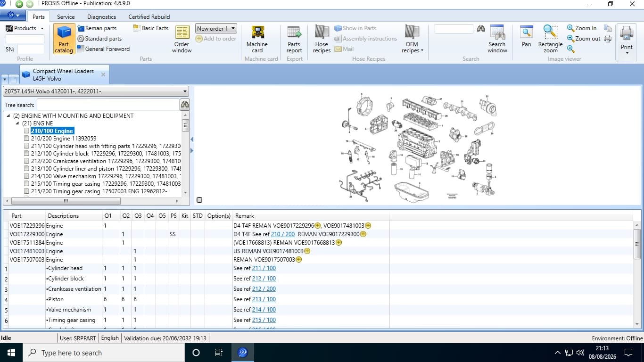Toggle the small checkbox below the engine diagram
This screenshot has height=362, width=644.
tap(199, 200)
